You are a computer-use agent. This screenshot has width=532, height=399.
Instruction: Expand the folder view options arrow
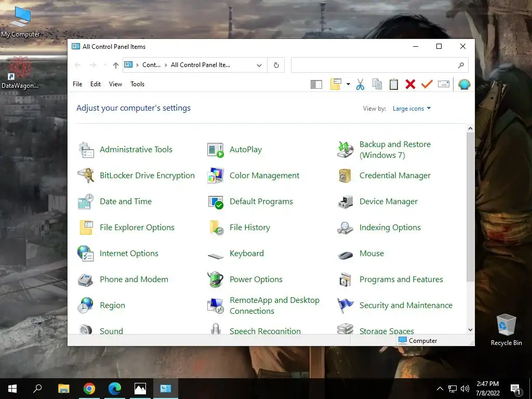click(x=348, y=84)
